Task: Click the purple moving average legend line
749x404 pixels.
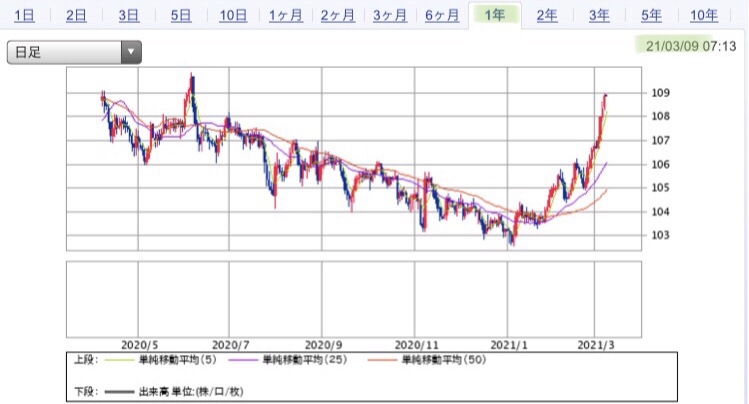Action: coord(243,360)
